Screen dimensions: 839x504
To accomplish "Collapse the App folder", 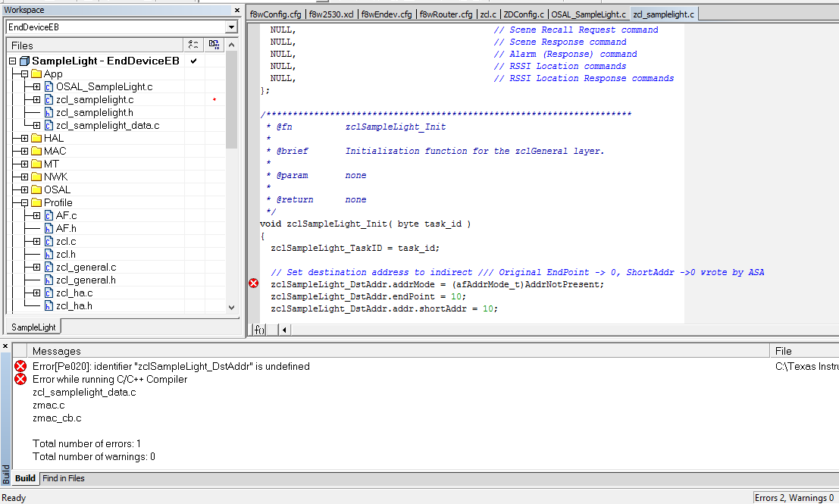I will (x=24, y=74).
